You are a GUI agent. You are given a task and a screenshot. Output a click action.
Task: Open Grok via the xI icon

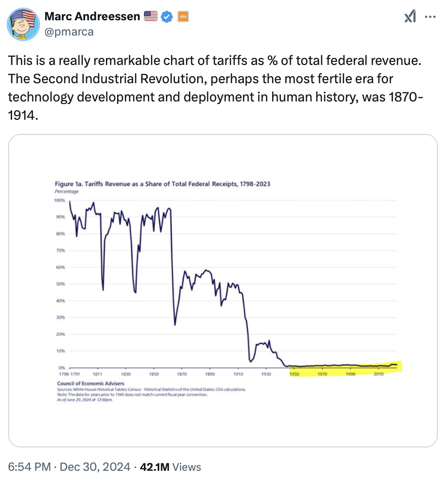pyautogui.click(x=409, y=17)
